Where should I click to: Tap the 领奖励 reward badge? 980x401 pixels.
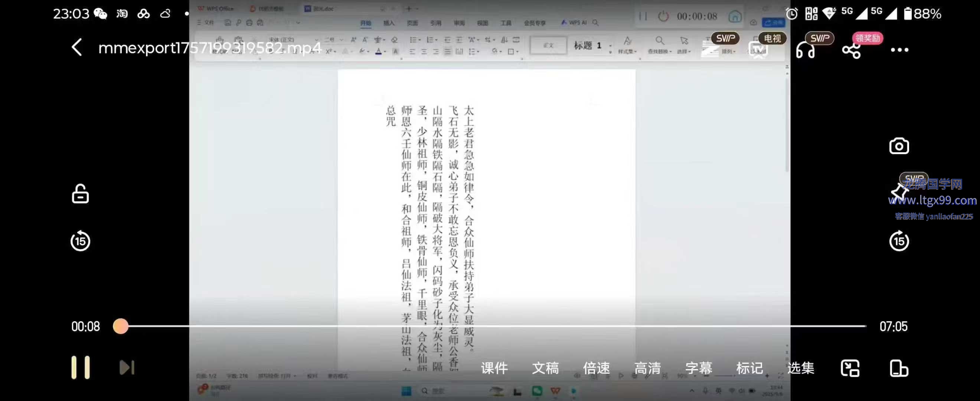click(x=868, y=38)
